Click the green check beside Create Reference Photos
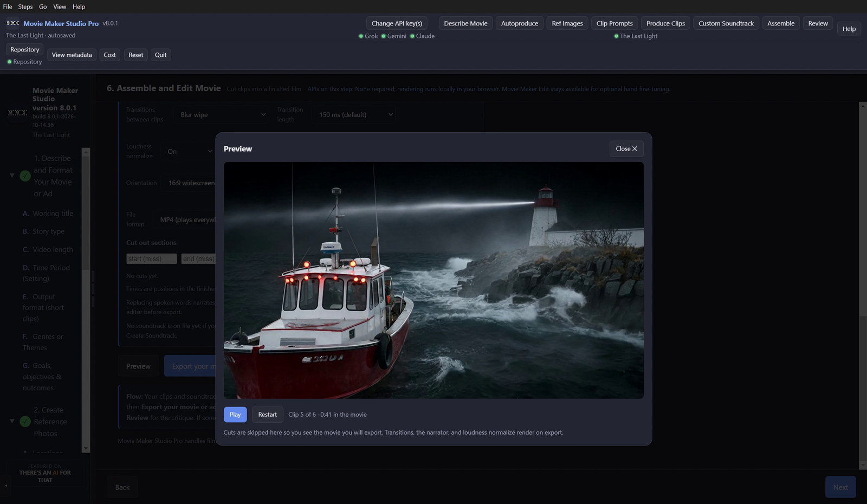 [25, 422]
